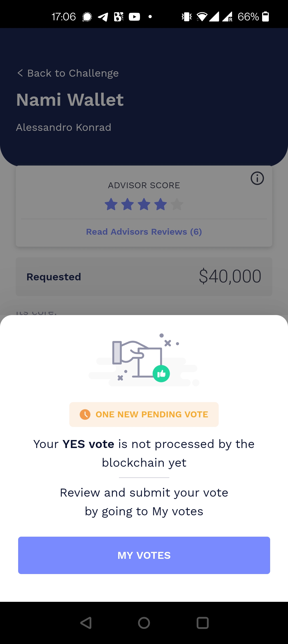Image resolution: width=288 pixels, height=644 pixels.
Task: Tap the fifth gray advisor star
Action: click(177, 204)
